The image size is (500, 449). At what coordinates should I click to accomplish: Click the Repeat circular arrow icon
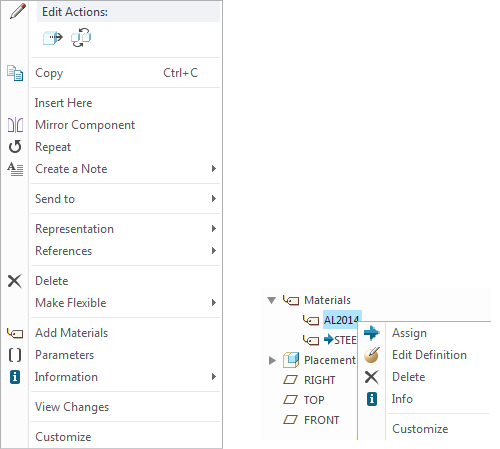click(x=15, y=147)
